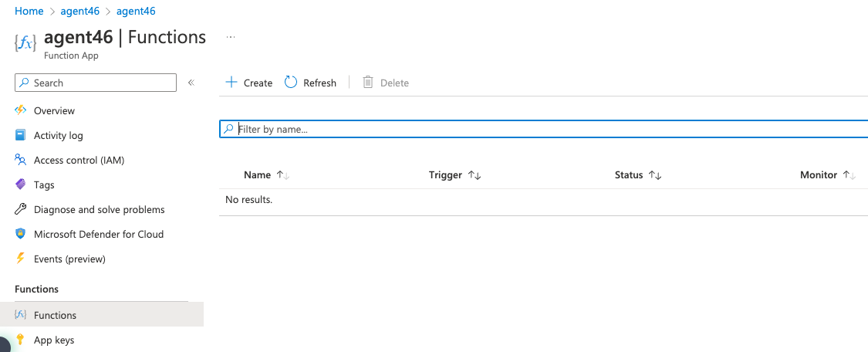
Task: Collapse the sidebar with double chevron
Action: click(x=191, y=83)
